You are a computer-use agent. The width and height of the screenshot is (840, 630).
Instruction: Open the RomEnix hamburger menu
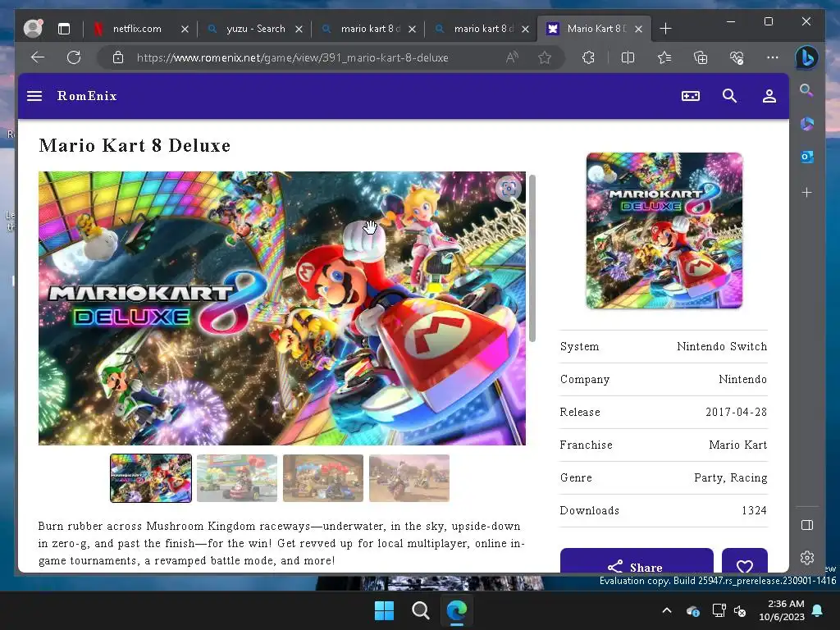(x=34, y=96)
